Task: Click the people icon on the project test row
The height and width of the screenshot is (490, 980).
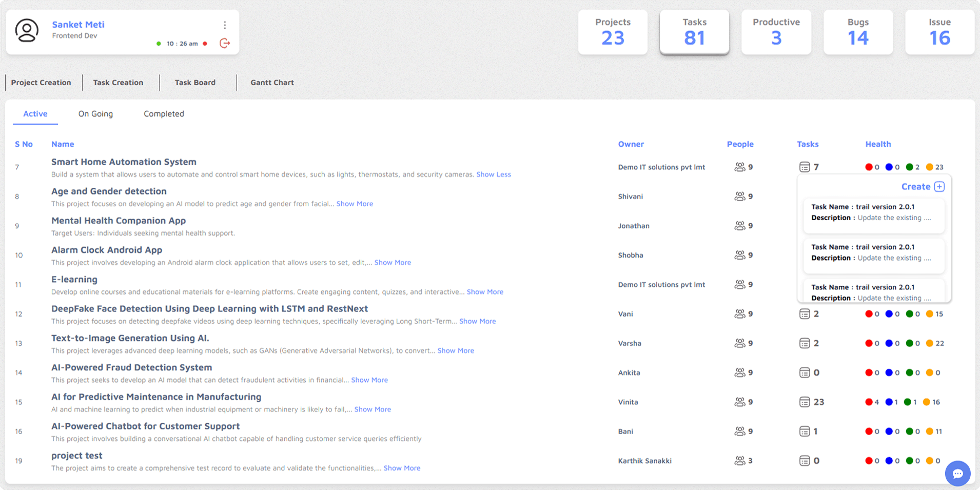Action: tap(740, 460)
